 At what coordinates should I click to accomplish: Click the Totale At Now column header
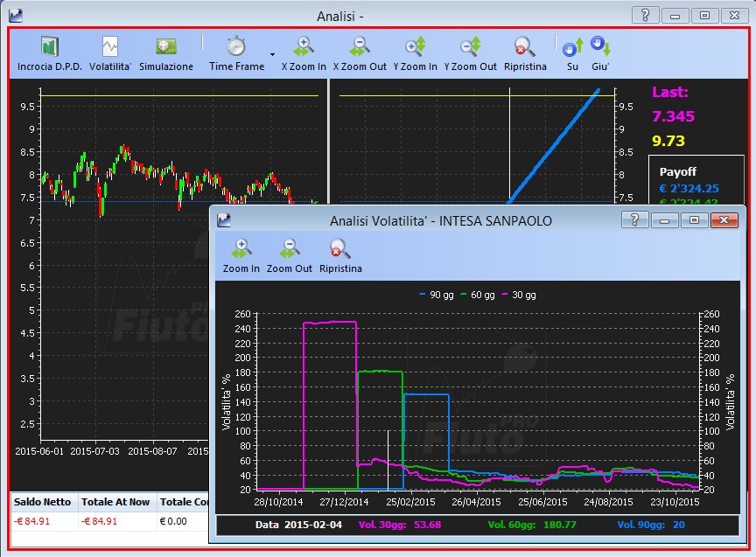point(115,502)
